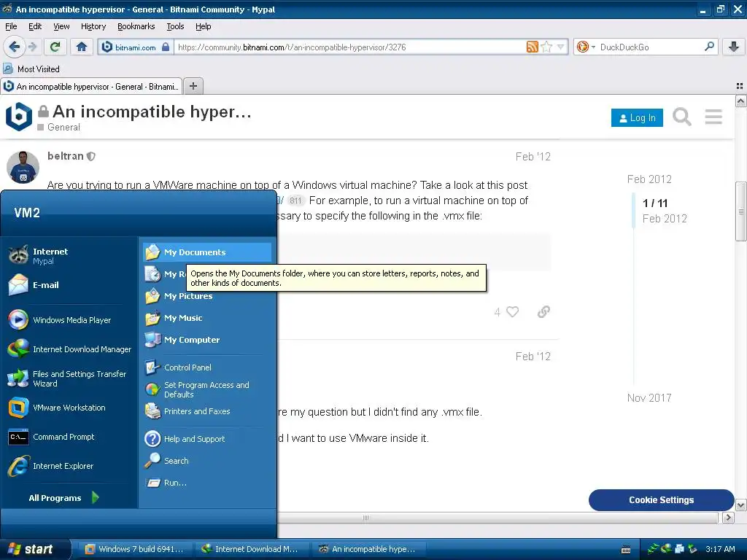Open E-mail from the Start menu
Screen dimensions: 747x560
point(71,285)
